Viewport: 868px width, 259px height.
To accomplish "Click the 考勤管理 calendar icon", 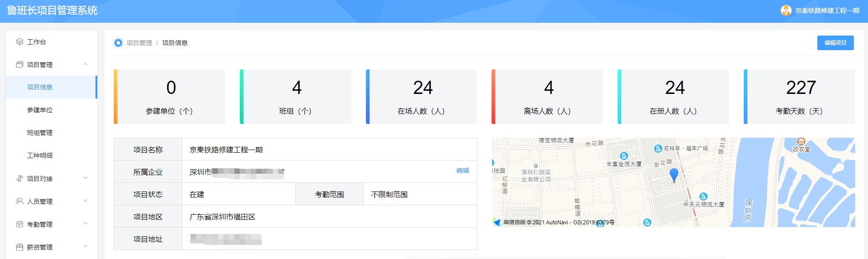I will coord(20,224).
